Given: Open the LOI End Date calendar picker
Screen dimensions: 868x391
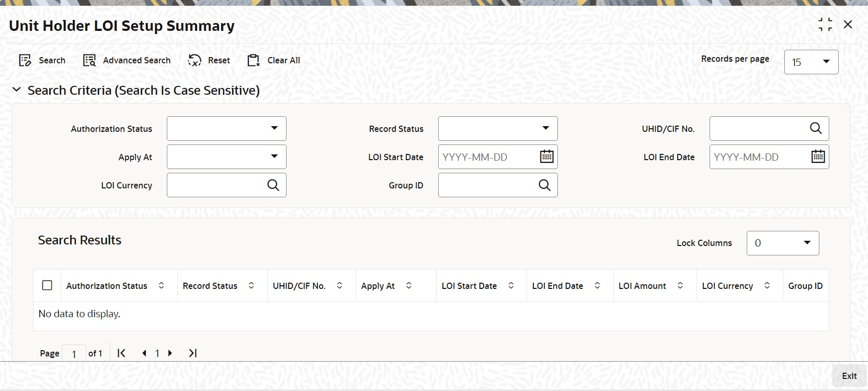Looking at the screenshot, I should pos(818,157).
